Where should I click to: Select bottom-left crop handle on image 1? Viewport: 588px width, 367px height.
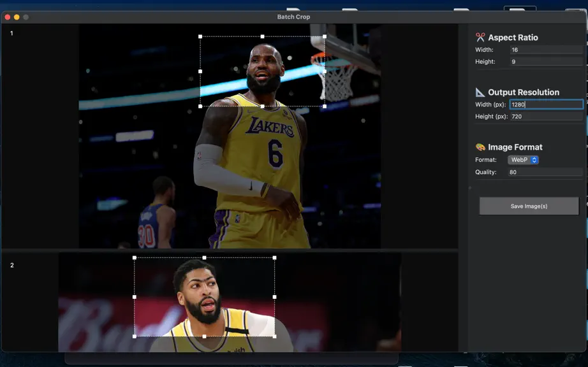point(200,106)
